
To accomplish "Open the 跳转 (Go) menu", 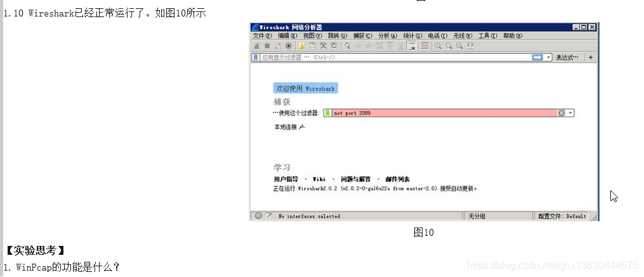I will click(338, 35).
